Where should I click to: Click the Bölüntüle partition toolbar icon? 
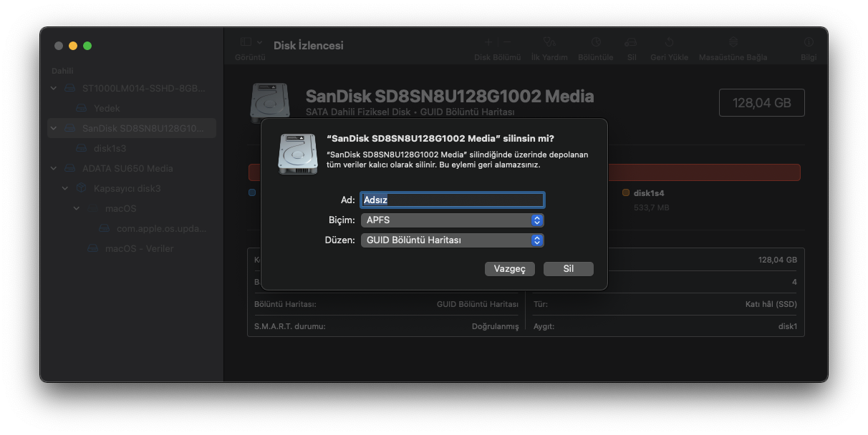pos(596,43)
